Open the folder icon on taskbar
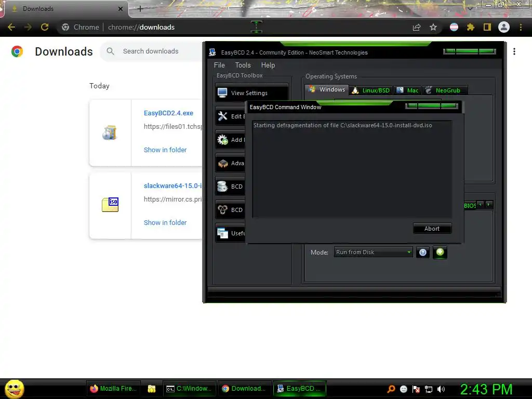Viewport: 532px width, 399px height. (x=151, y=389)
